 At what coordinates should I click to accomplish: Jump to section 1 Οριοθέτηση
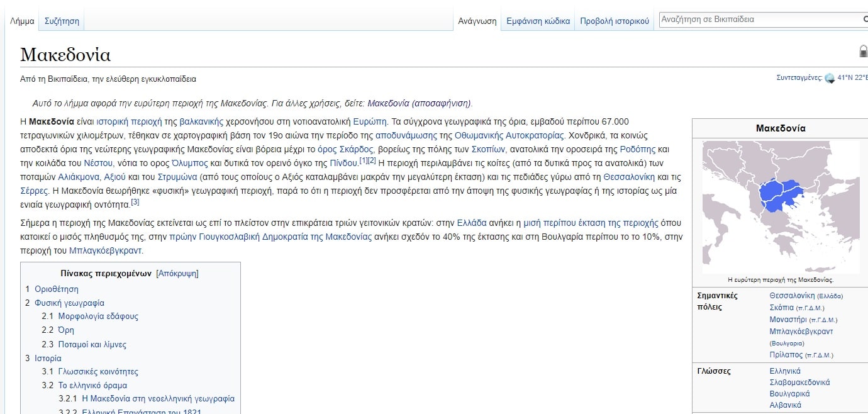(x=56, y=289)
